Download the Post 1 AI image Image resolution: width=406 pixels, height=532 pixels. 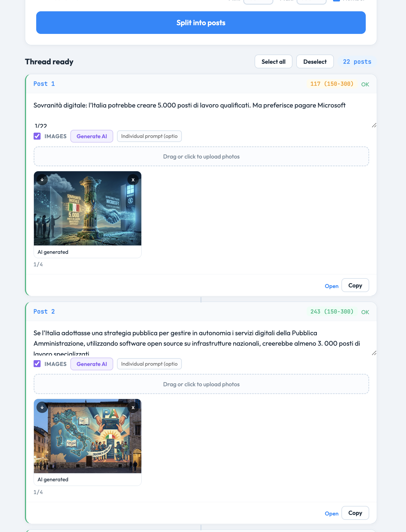42,180
